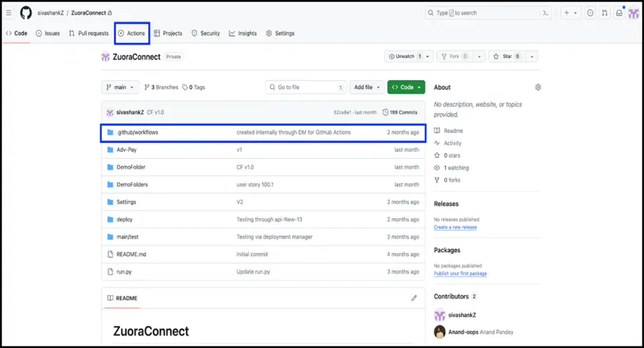Click the folder icon beside deploy

(110, 219)
